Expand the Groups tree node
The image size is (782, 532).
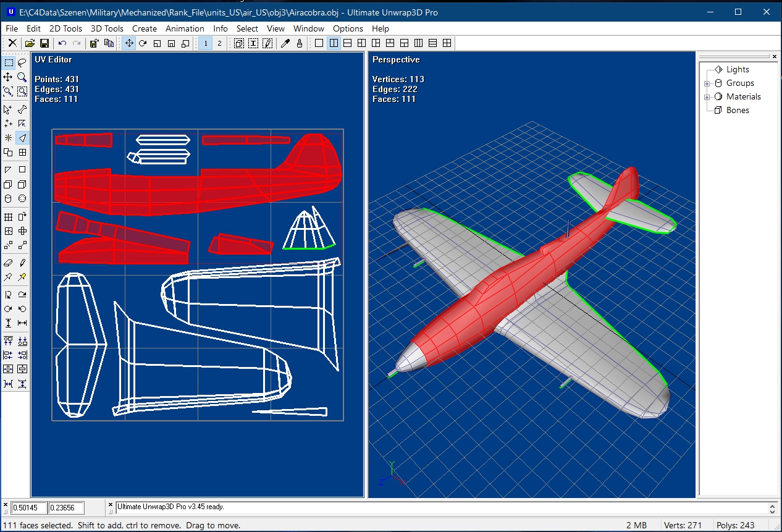click(x=707, y=83)
